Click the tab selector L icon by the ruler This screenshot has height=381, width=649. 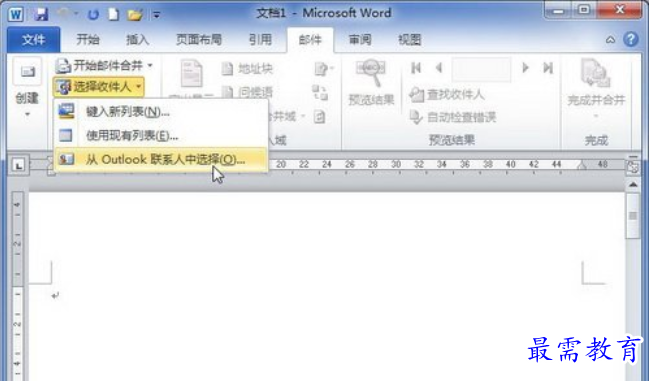point(18,166)
